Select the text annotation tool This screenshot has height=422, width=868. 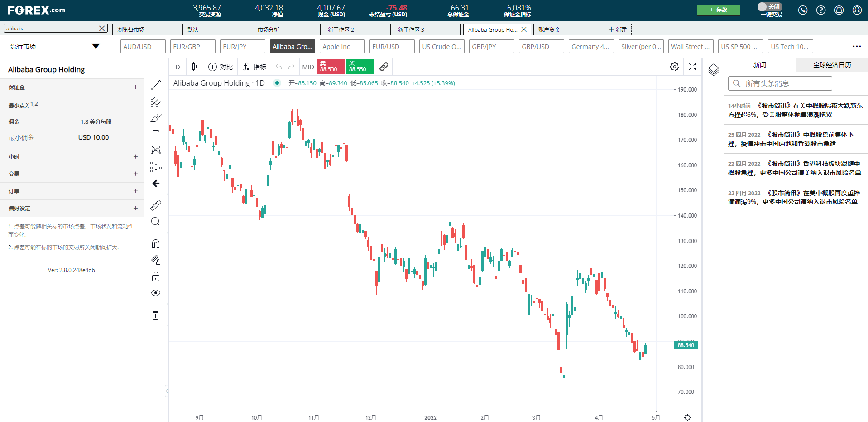point(156,134)
